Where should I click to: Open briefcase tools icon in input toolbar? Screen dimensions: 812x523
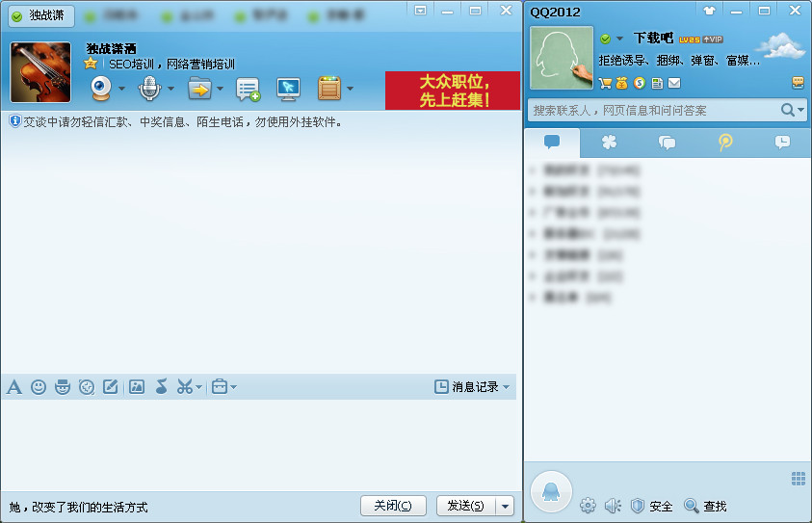point(220,387)
